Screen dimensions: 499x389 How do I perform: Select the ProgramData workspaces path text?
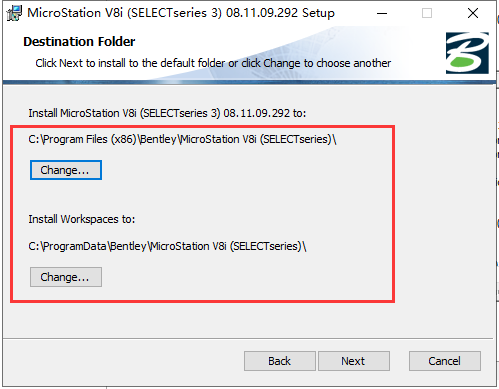167,246
